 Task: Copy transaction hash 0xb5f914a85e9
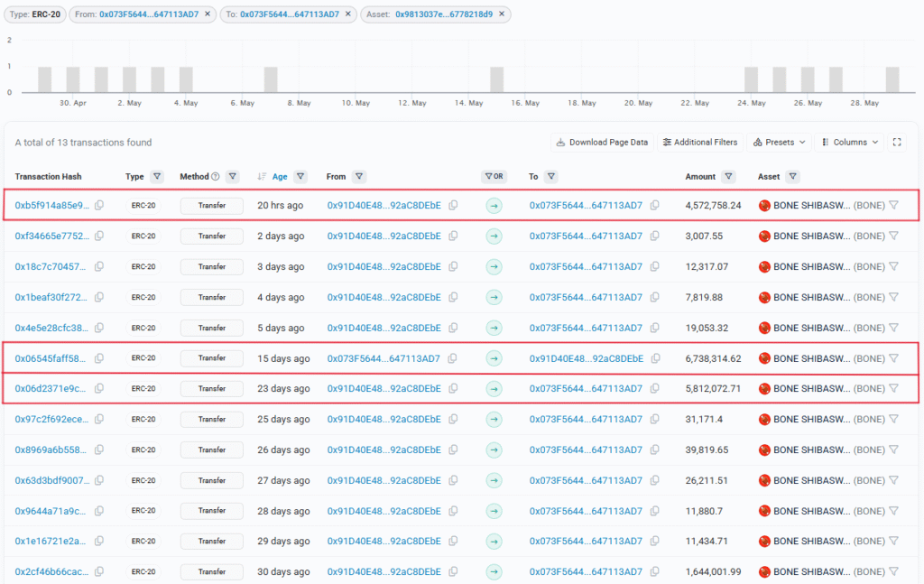tap(99, 205)
